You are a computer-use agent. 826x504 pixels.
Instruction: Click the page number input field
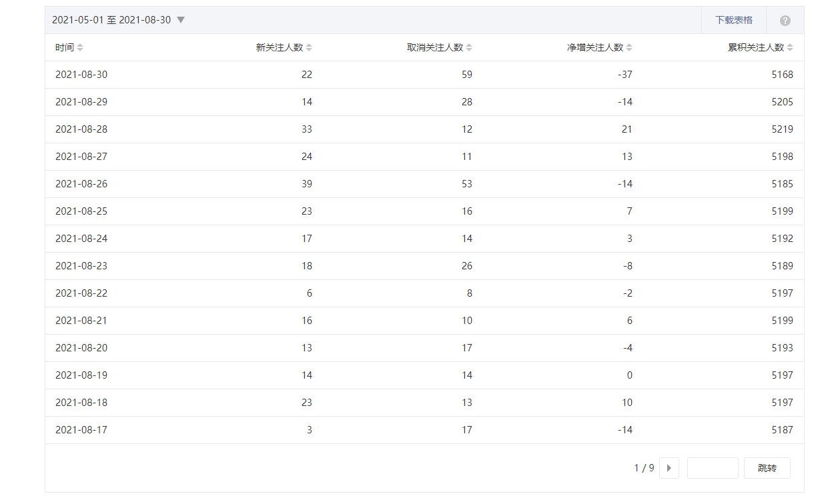(x=713, y=468)
